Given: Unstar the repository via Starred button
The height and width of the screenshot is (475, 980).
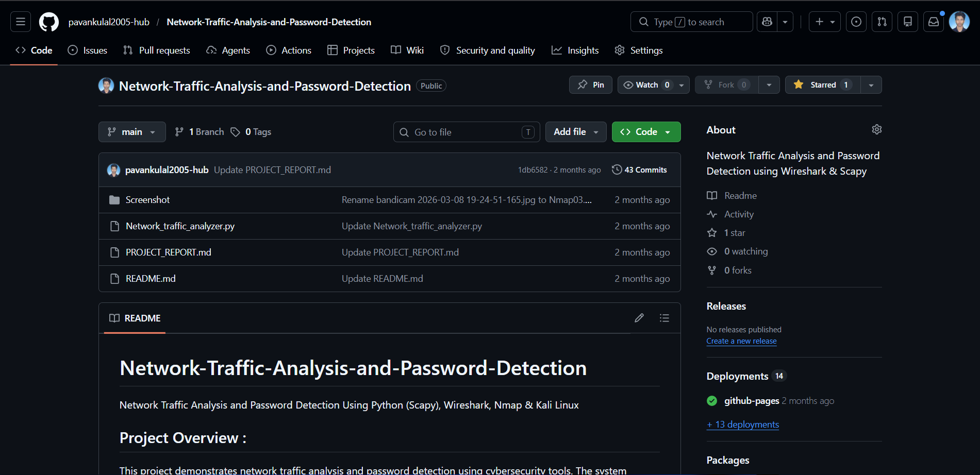Looking at the screenshot, I should pos(823,85).
